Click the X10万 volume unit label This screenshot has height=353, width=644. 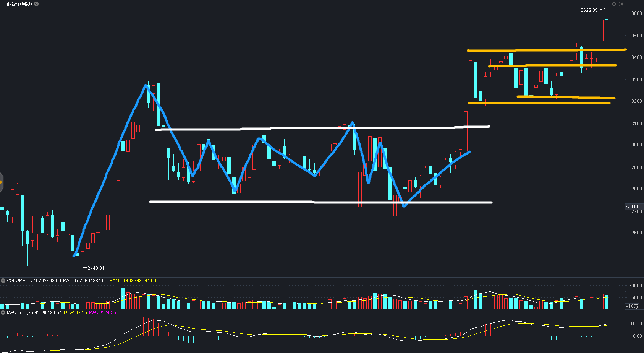pyautogui.click(x=632, y=306)
